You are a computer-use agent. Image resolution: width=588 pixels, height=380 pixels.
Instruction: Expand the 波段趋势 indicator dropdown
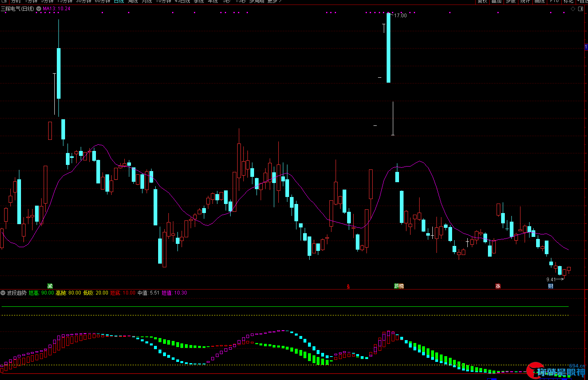[x=3, y=293]
